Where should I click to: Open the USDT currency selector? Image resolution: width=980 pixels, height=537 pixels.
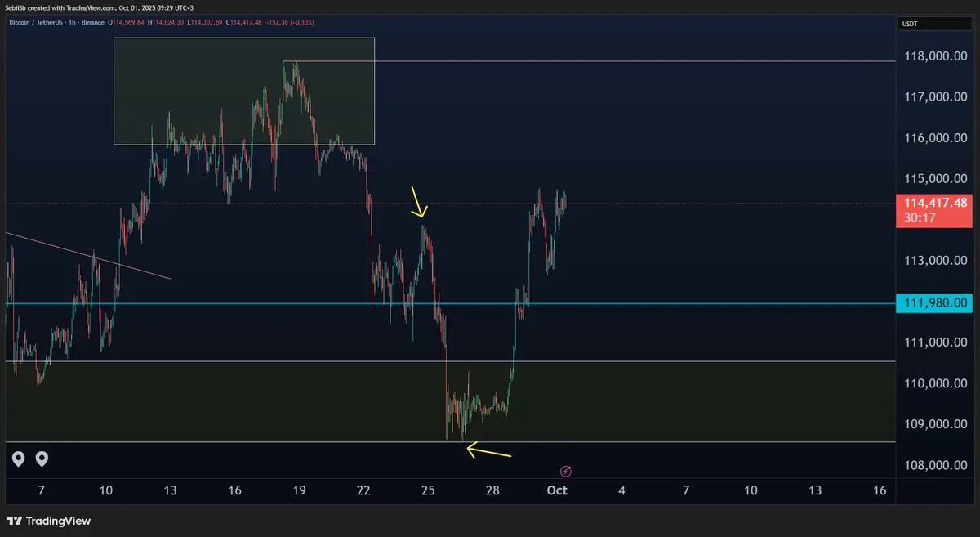935,25
